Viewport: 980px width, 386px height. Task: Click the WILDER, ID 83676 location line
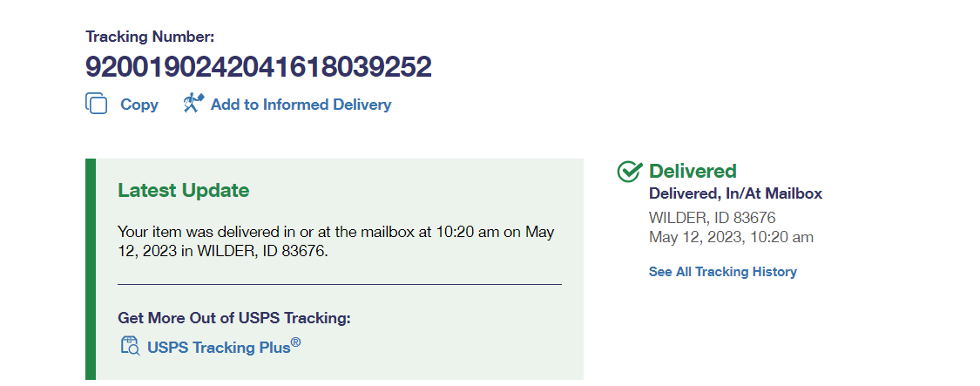coord(712,218)
